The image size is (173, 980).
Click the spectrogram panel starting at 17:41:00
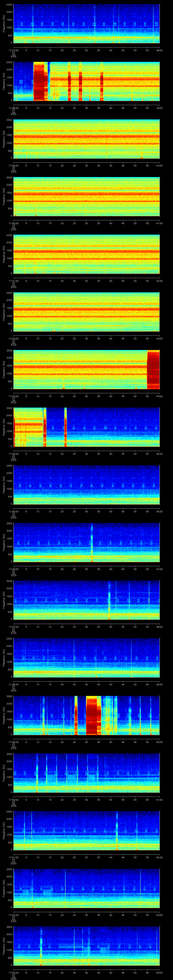coord(87,255)
